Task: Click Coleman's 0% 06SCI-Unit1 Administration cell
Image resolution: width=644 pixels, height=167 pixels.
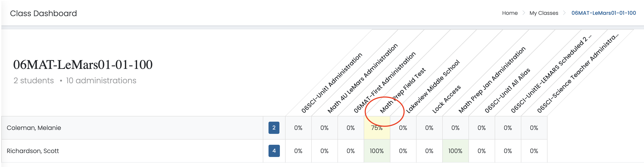Action: [298, 128]
